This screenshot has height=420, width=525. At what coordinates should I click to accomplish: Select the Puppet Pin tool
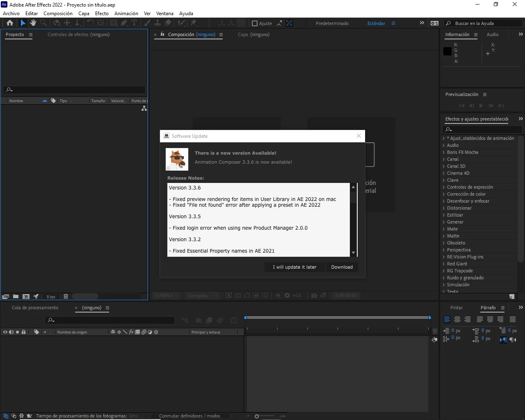(194, 23)
